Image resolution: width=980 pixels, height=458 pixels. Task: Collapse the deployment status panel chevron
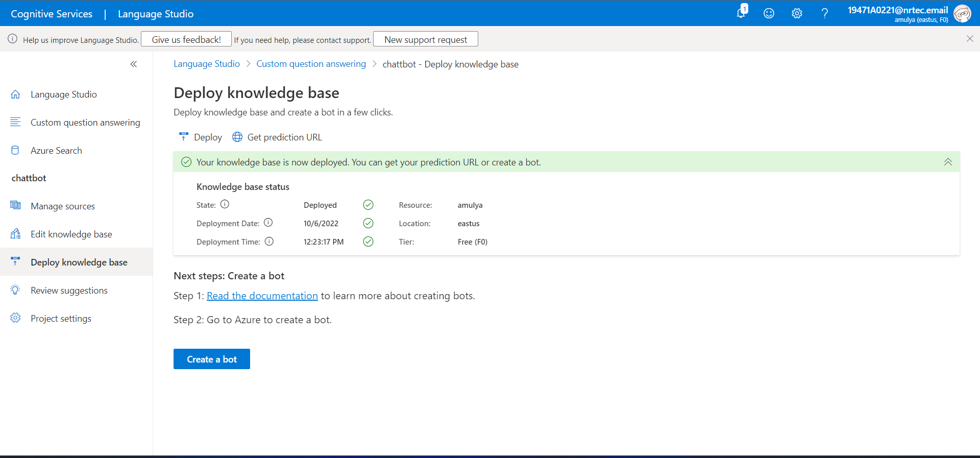(948, 162)
